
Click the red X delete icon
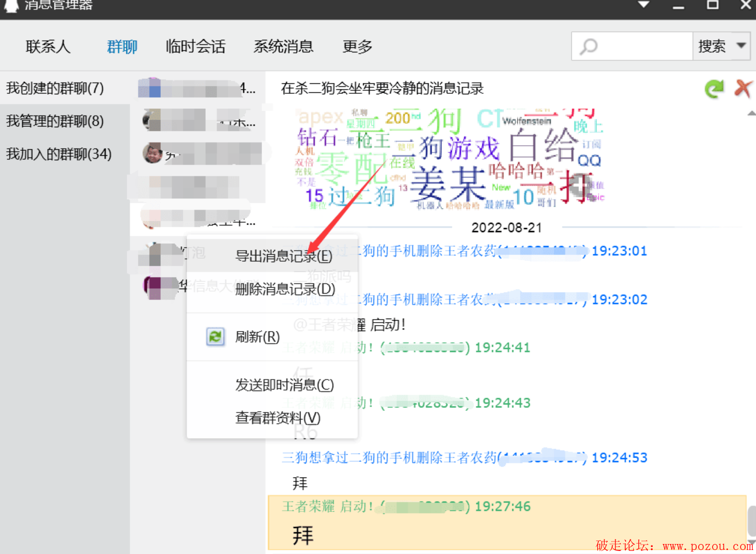[x=743, y=88]
